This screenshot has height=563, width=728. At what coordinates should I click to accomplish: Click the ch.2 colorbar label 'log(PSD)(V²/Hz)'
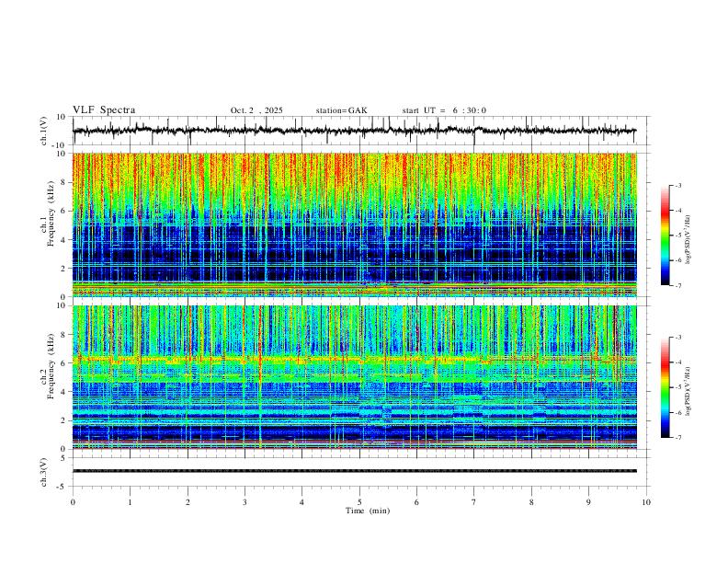pos(689,392)
